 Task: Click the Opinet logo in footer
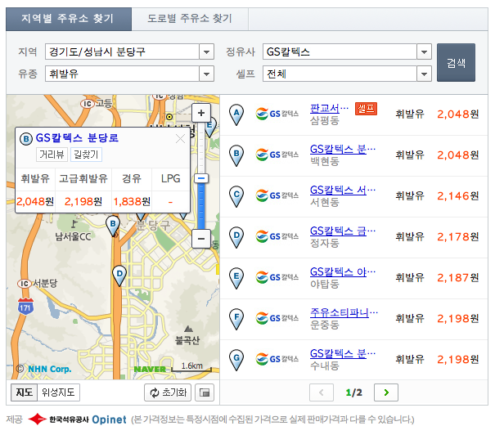pyautogui.click(x=110, y=419)
